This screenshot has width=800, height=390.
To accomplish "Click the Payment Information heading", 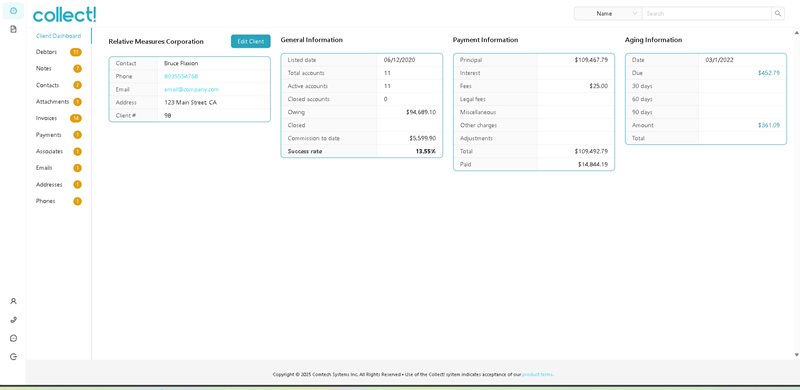I will (485, 40).
